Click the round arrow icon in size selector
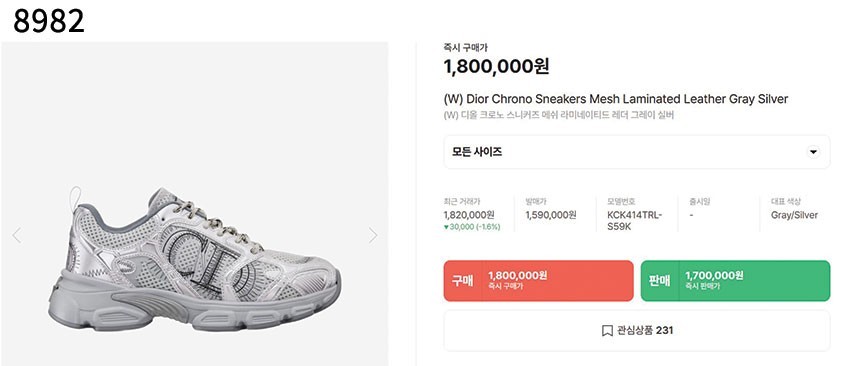 [x=813, y=152]
